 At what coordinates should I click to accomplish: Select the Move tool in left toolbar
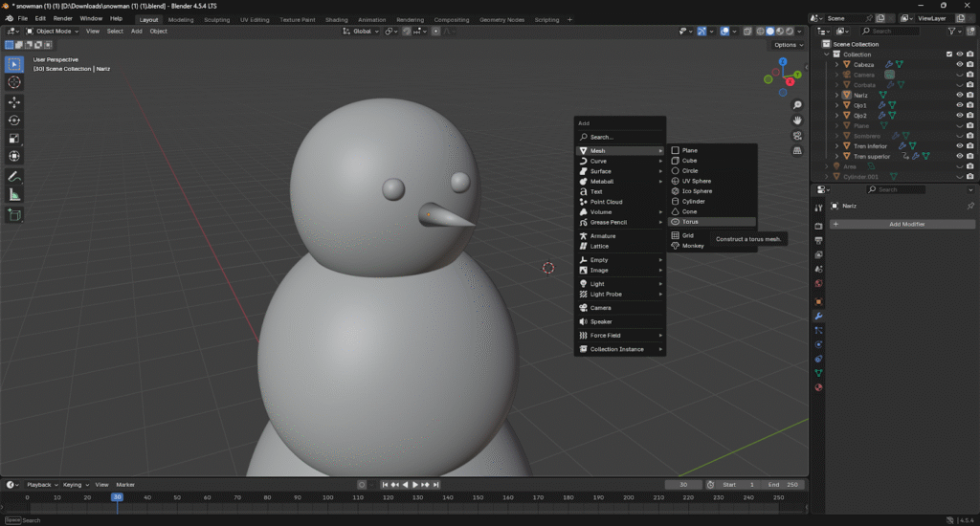14,101
